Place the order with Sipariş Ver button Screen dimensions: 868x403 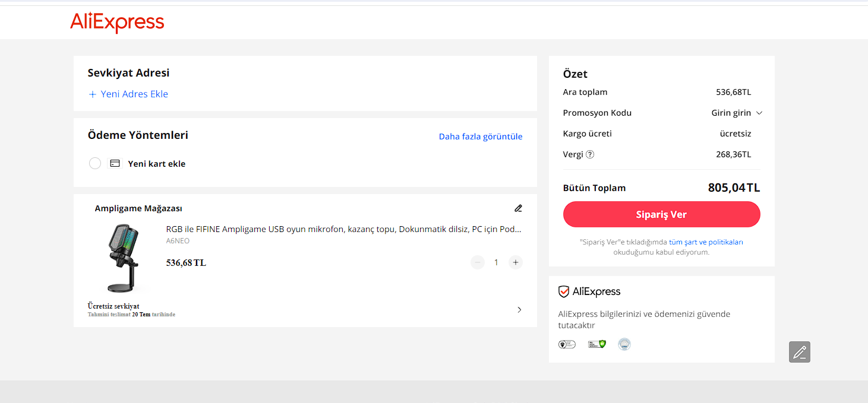click(661, 214)
